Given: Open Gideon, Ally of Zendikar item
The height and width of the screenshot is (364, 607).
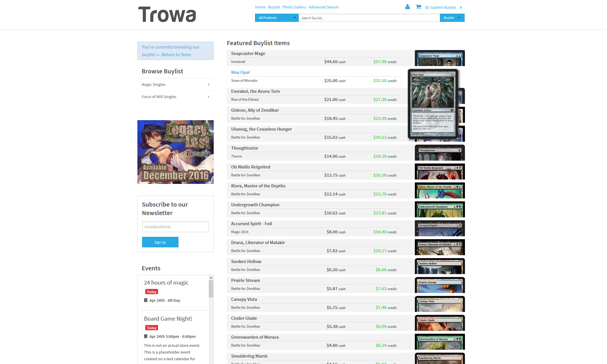Looking at the screenshot, I should click(255, 110).
